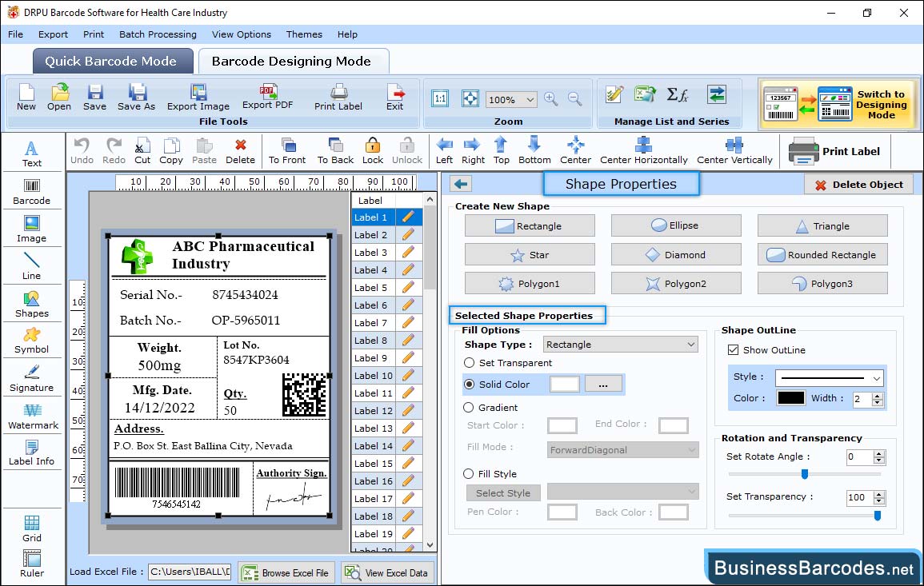This screenshot has width=924, height=586.
Task: Click the Switch to Designing Mode button
Action: [x=838, y=104]
